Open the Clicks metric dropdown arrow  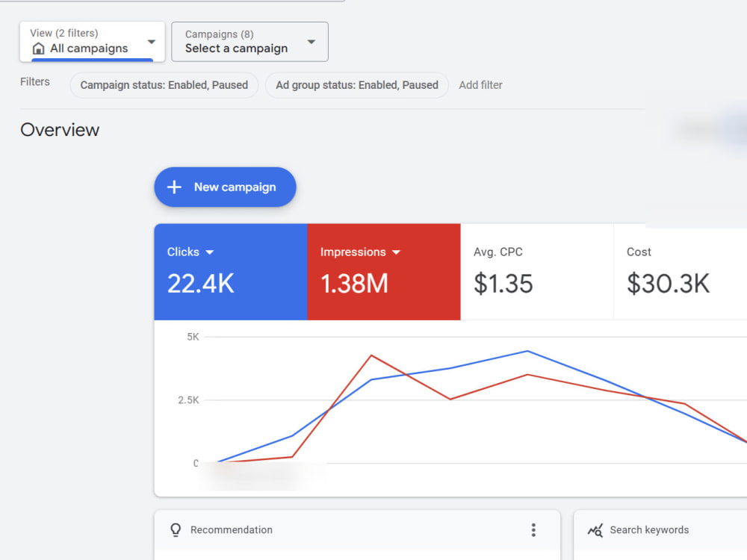point(210,252)
